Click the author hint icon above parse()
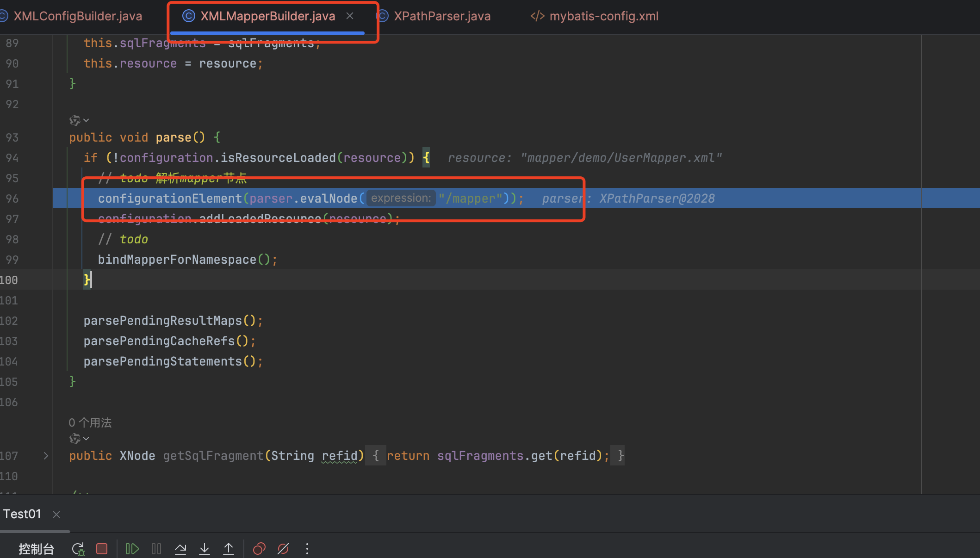980x558 pixels. pos(74,120)
